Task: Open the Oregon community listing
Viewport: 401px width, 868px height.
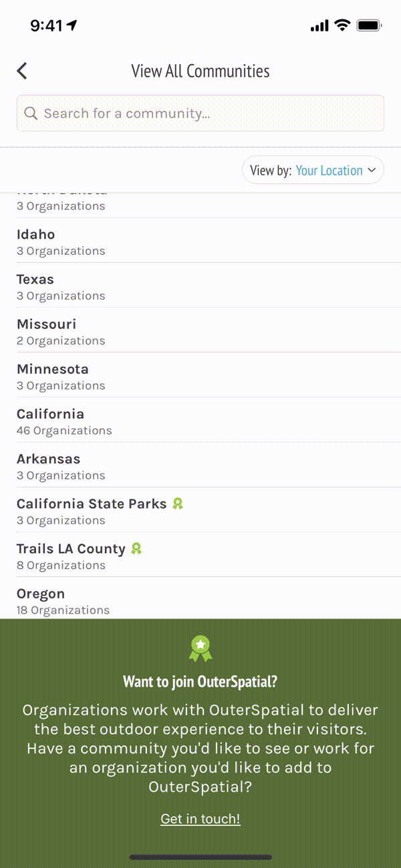Action: click(41, 594)
